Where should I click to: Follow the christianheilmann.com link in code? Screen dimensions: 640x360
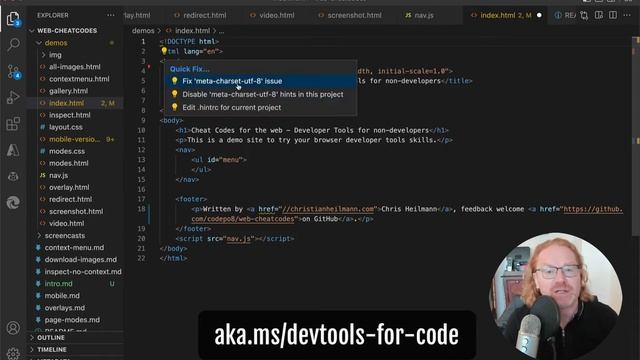pos(328,209)
